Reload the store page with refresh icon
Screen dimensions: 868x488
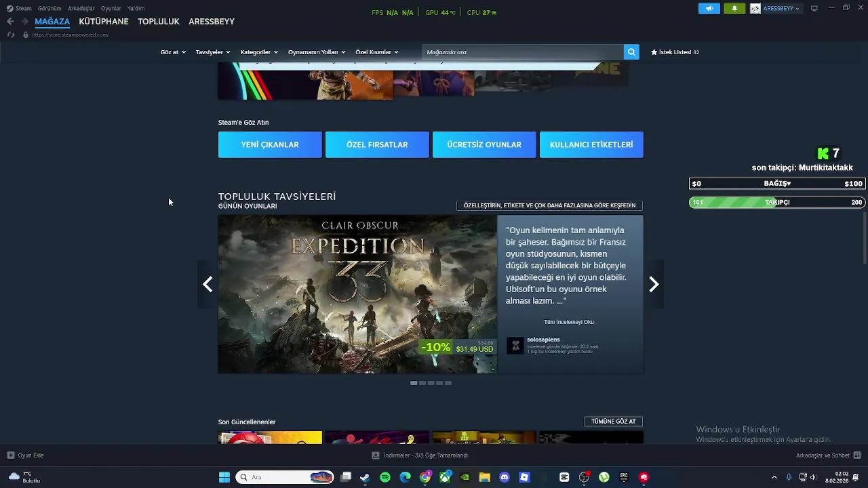(x=10, y=35)
